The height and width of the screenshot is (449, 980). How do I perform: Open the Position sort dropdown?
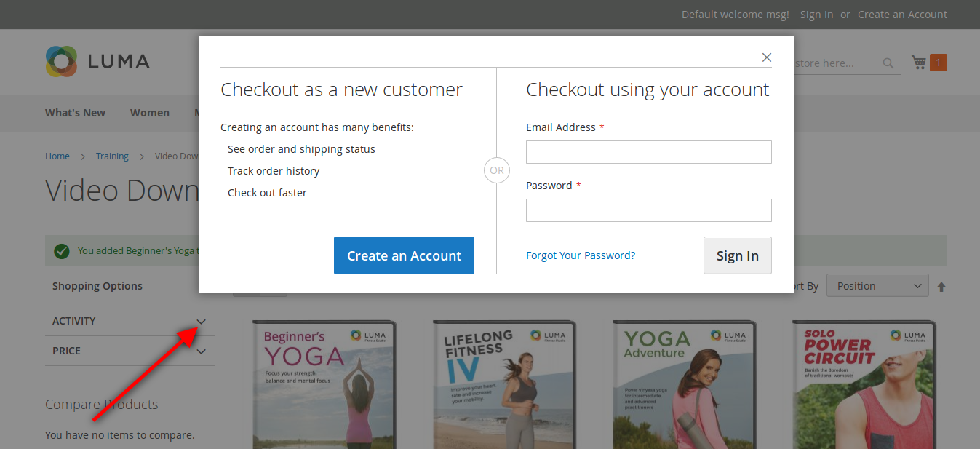877,285
